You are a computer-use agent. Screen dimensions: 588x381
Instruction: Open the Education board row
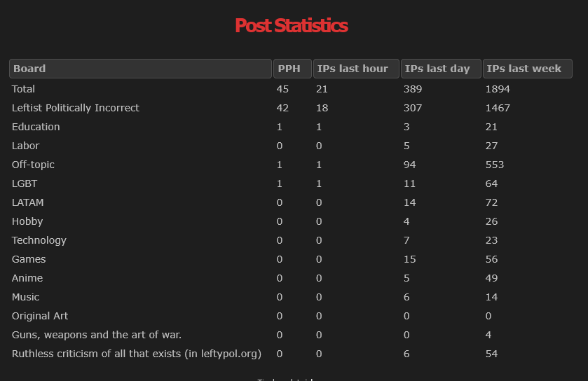(x=36, y=127)
